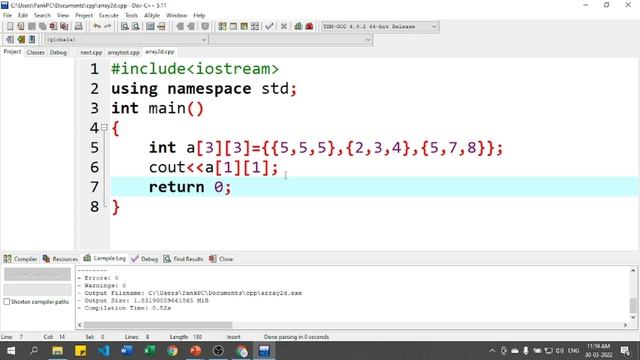
Task: Click the compile log scroll-right arrow
Action: 625,325
